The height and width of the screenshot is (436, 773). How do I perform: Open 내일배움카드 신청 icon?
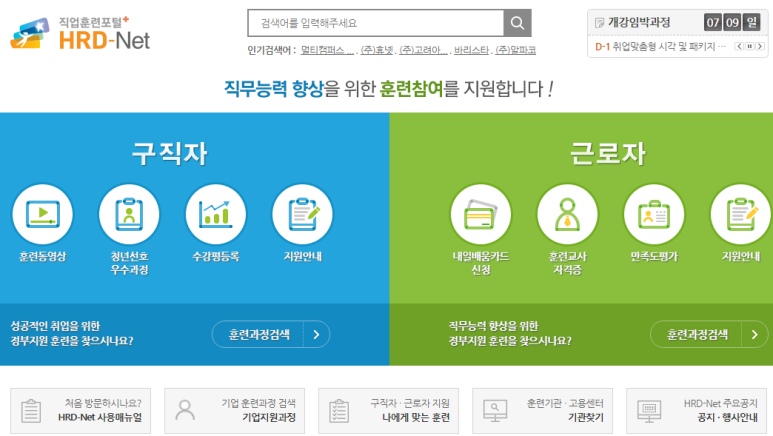point(481,214)
